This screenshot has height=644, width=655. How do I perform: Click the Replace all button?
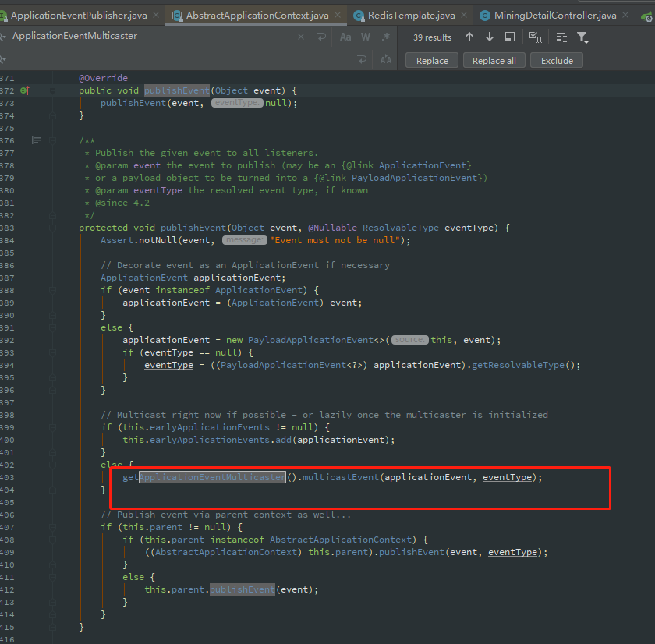pos(494,61)
